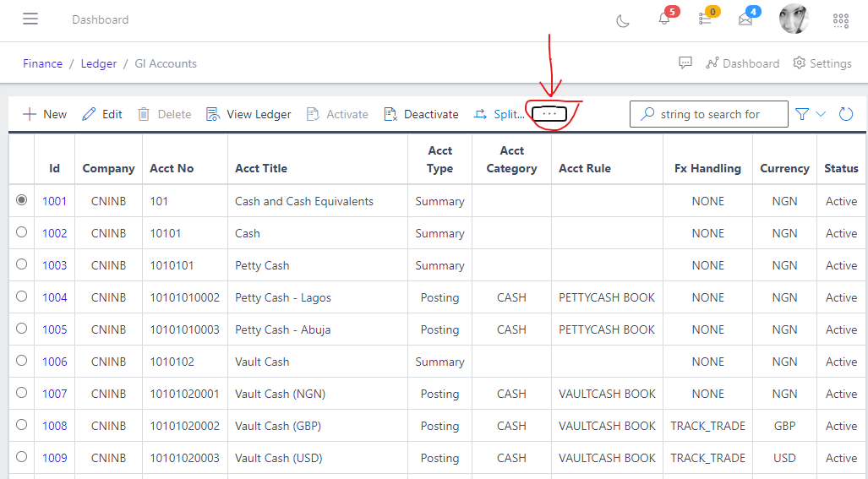Viewport: 868px width, 479px height.
Task: Refresh the accounts list
Action: [x=846, y=114]
